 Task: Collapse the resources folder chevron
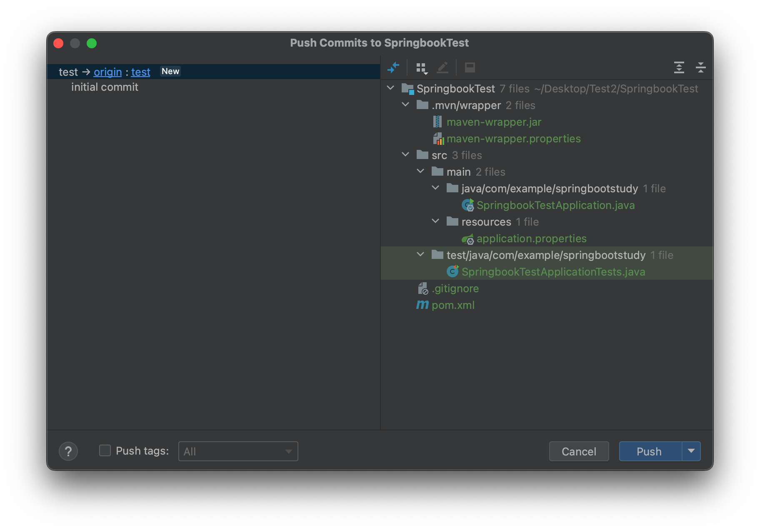(435, 221)
